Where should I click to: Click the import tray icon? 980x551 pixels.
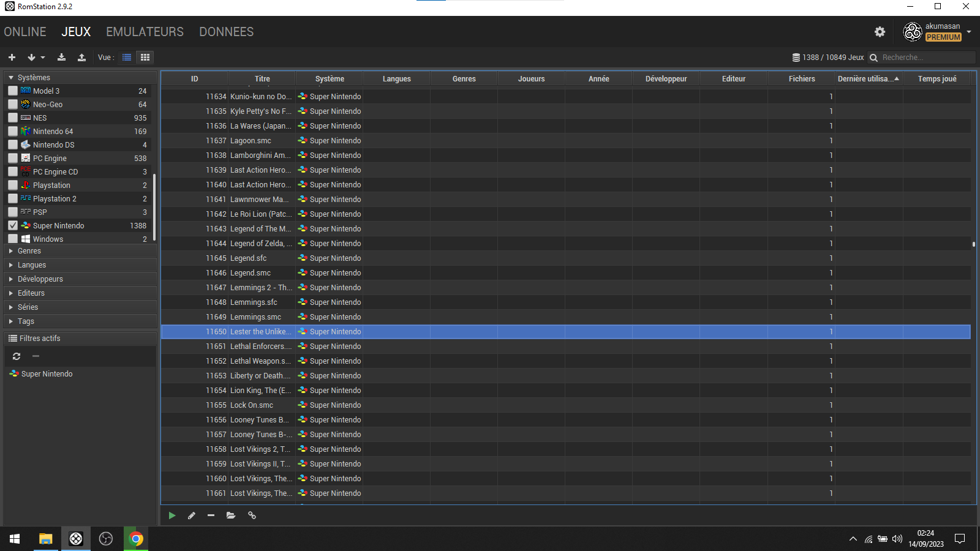(x=61, y=57)
